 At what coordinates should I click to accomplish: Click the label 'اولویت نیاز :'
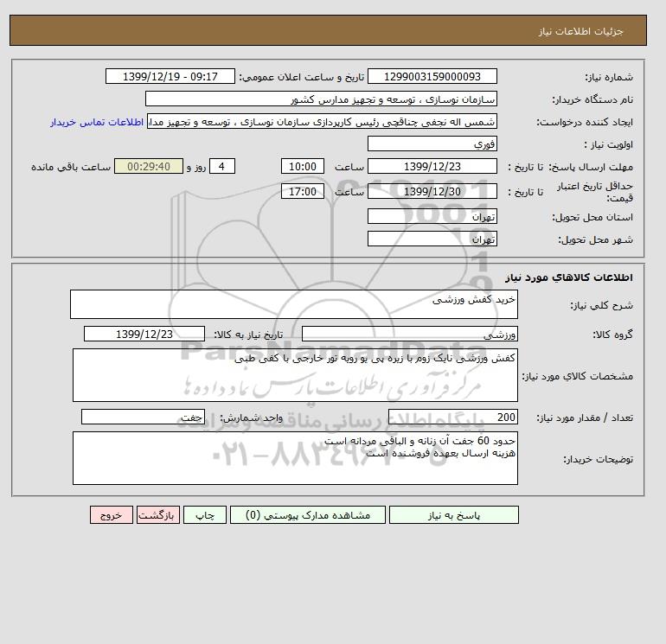click(x=608, y=144)
